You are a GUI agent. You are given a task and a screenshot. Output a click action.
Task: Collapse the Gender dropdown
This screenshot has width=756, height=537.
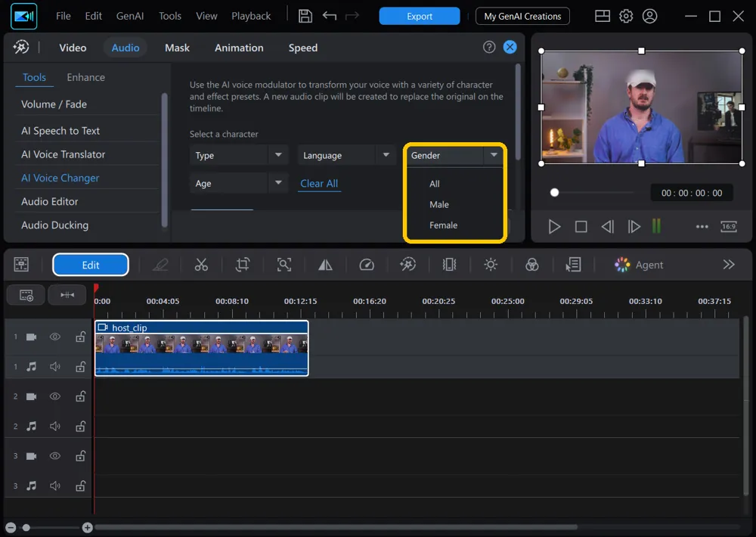(x=454, y=155)
